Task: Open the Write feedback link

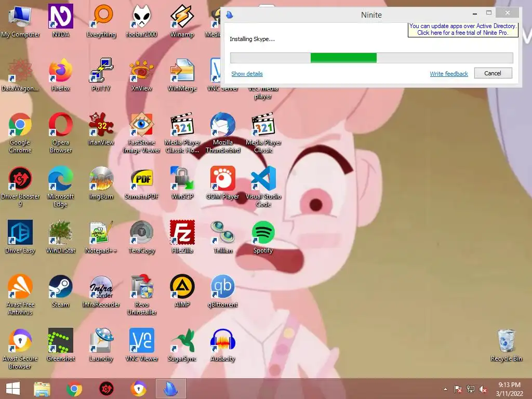Action: (448, 74)
